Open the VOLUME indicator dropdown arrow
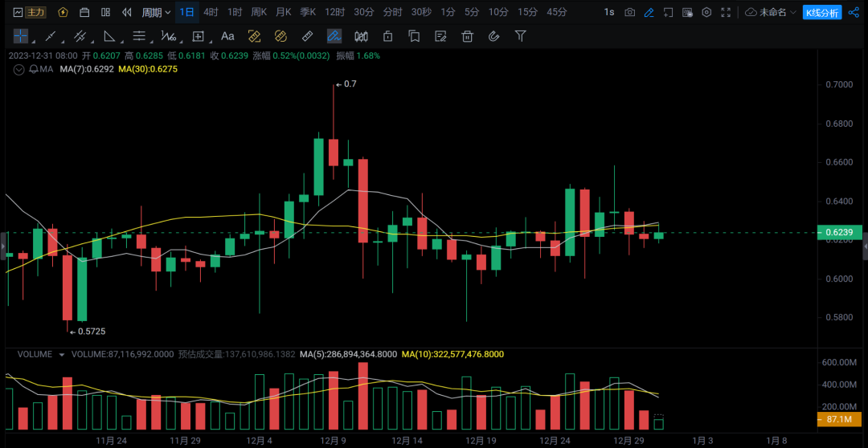The image size is (868, 448). point(61,355)
